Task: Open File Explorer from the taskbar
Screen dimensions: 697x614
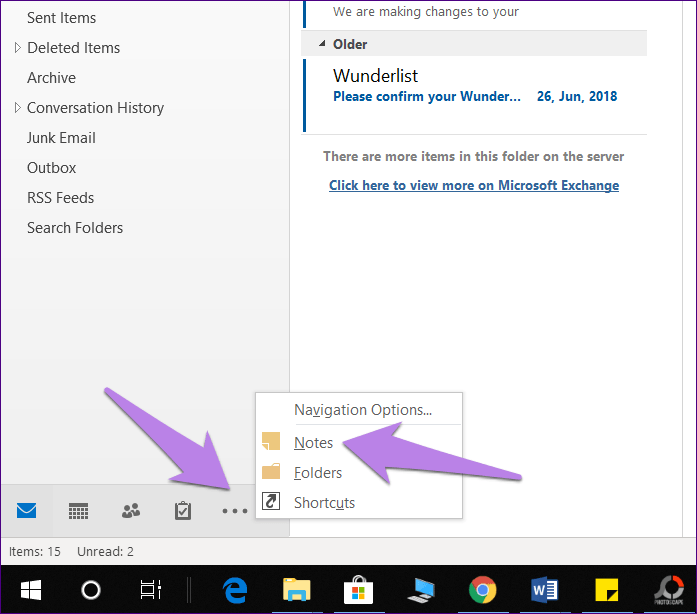Action: [296, 590]
